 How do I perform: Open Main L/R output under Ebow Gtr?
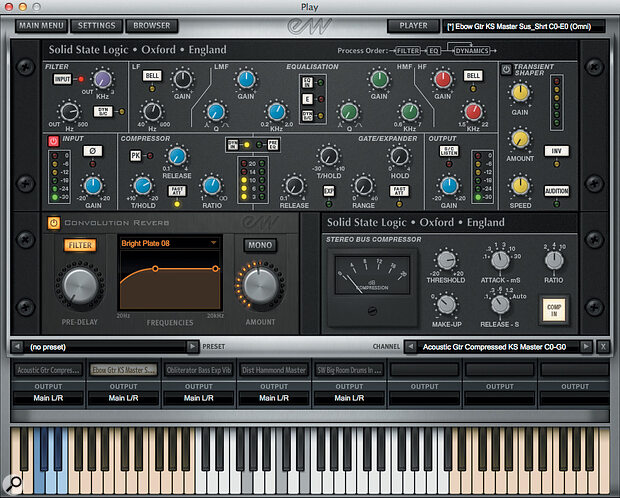[123, 398]
